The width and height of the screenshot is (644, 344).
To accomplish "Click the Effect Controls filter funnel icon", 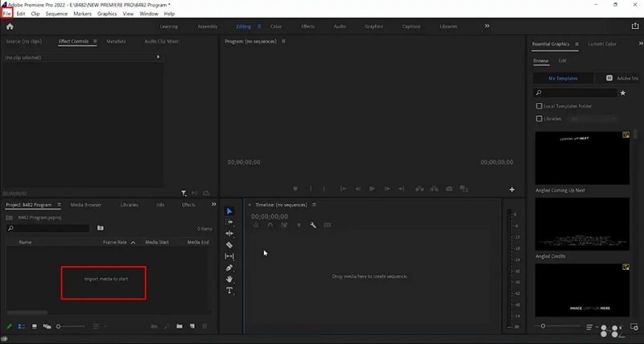I will point(184,193).
